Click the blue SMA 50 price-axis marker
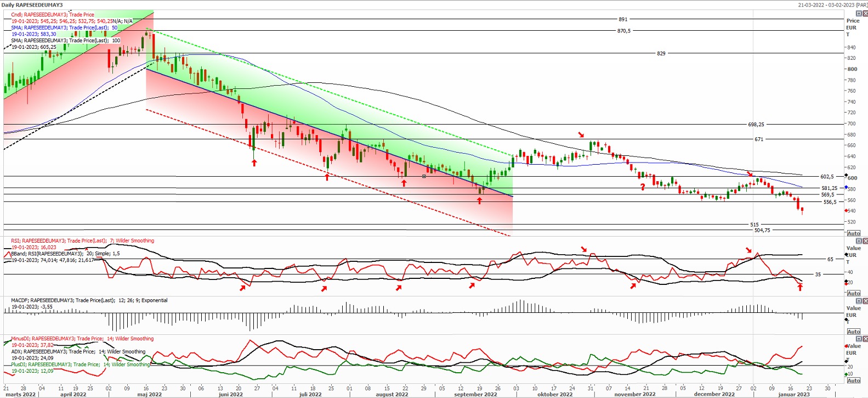 point(846,188)
